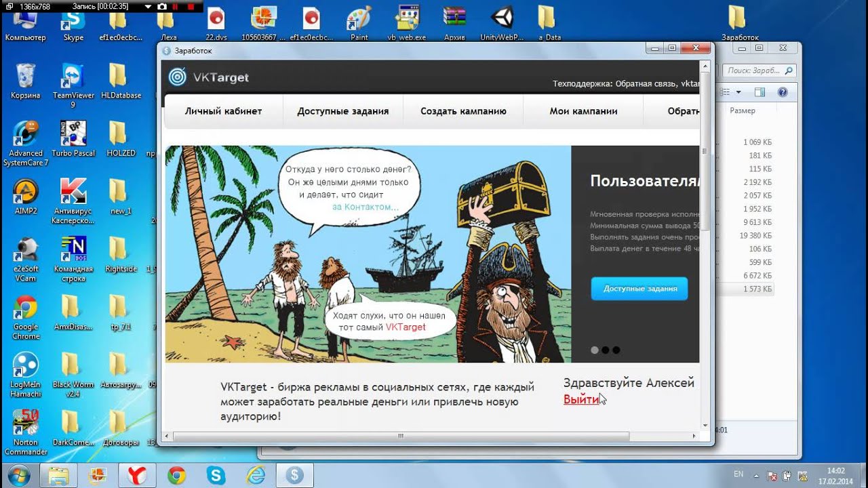Launch Yandex browser from the taskbar
This screenshot has width=868, height=488.
[x=137, y=474]
